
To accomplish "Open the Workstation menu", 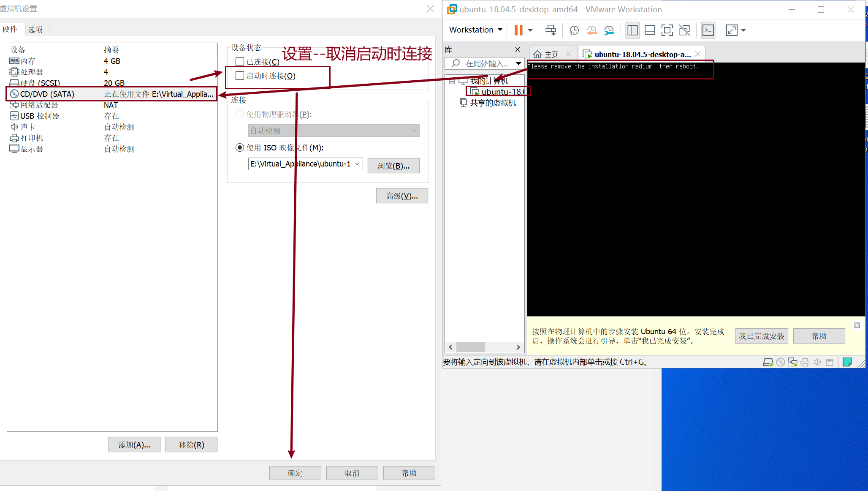I will 475,30.
